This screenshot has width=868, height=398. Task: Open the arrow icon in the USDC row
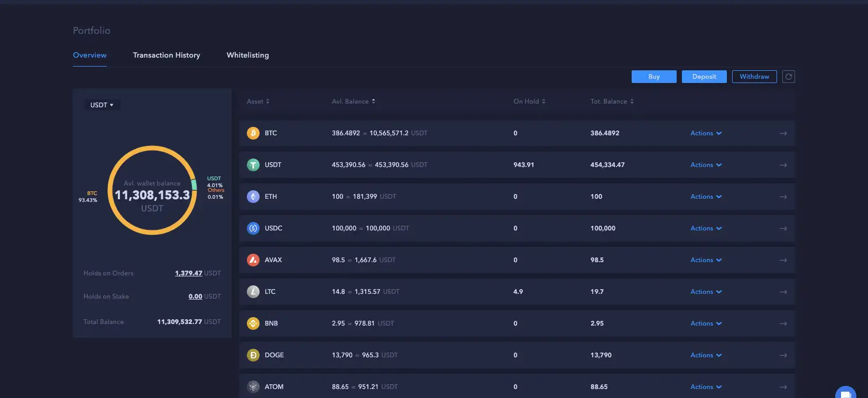point(783,228)
